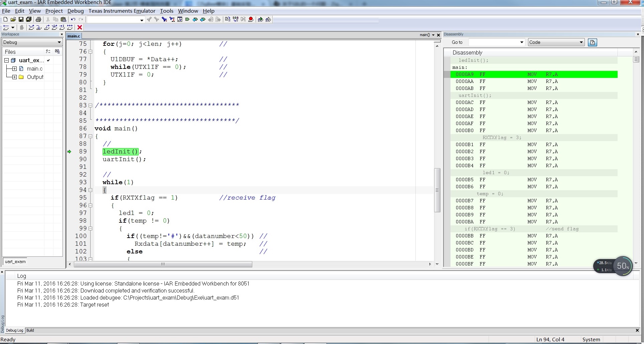644x344 pixels.
Task: Select the uart_exam workspace tab
Action: 15,262
